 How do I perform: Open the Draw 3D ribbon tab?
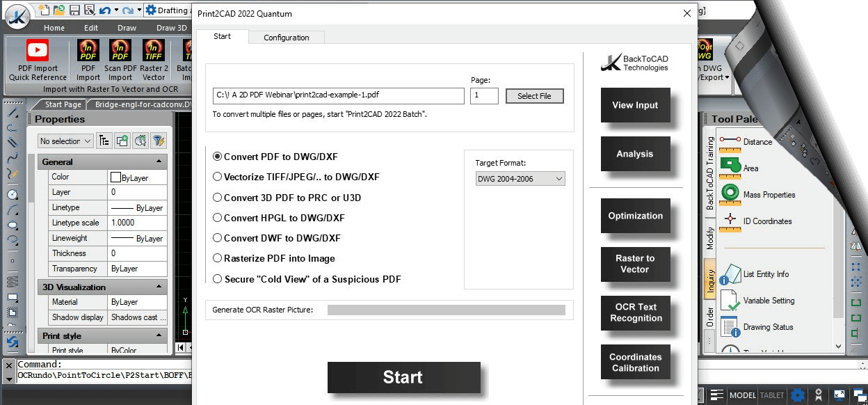click(171, 28)
